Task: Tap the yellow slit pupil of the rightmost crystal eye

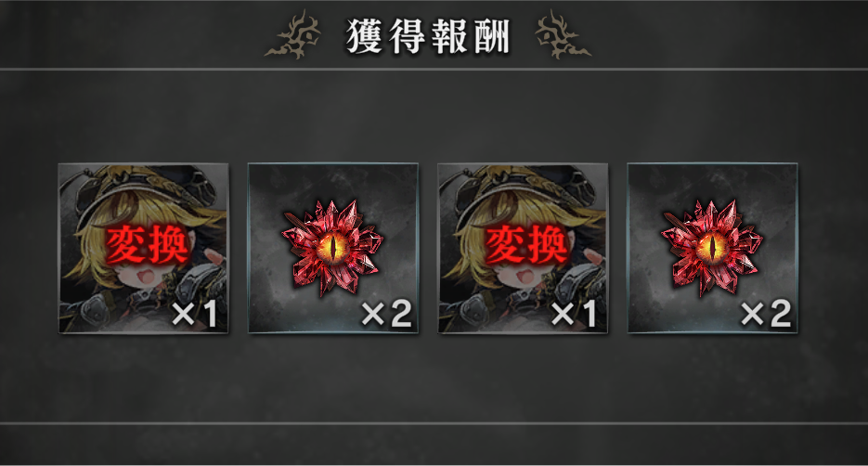Action: pos(712,248)
